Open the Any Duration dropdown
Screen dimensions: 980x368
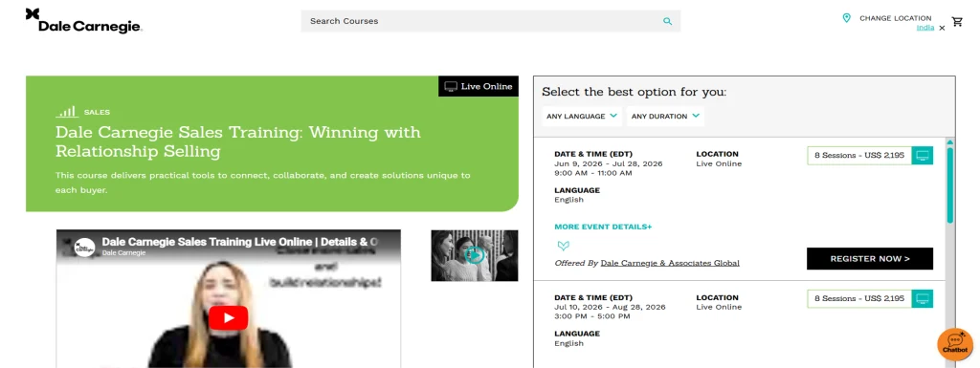click(665, 116)
